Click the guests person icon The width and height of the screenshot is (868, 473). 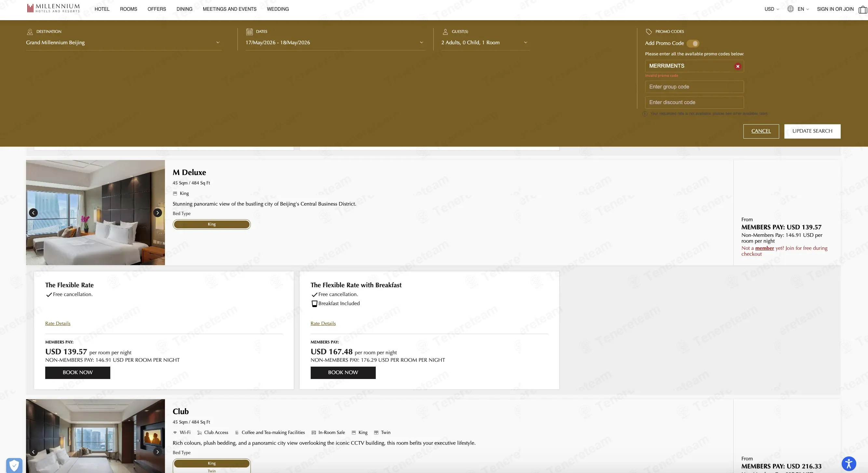445,32
